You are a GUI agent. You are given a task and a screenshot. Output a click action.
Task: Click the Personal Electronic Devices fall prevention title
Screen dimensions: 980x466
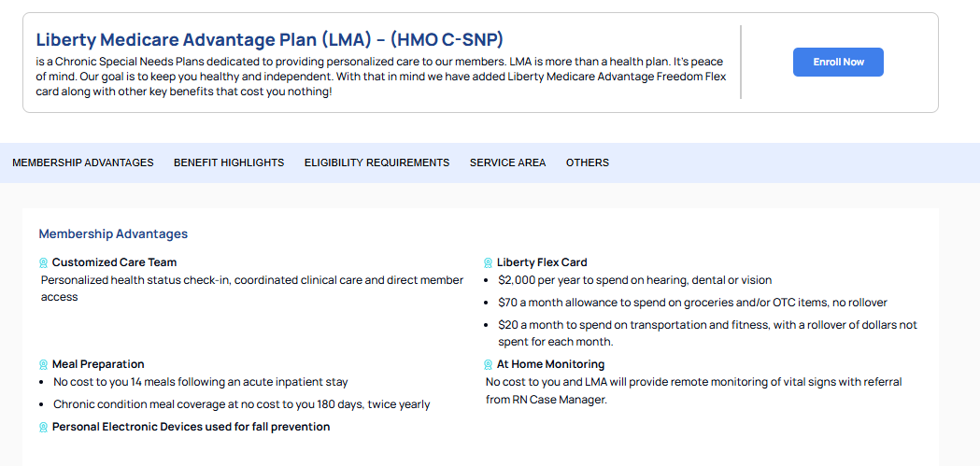(191, 427)
